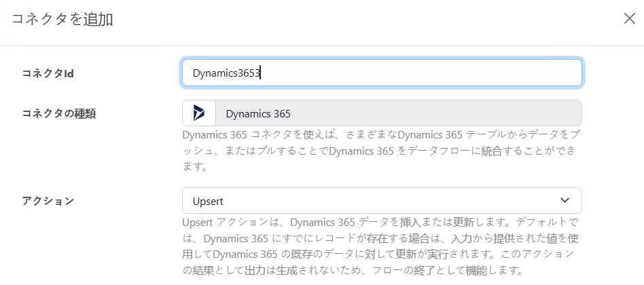Click the Dynamics 365 コネクタ description paragraph
This screenshot has width=644, height=285.
pyautogui.click(x=381, y=150)
